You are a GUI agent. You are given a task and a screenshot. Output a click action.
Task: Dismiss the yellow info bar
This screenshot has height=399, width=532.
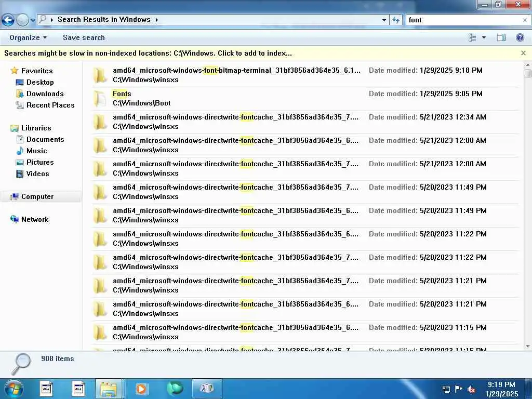[x=523, y=53]
